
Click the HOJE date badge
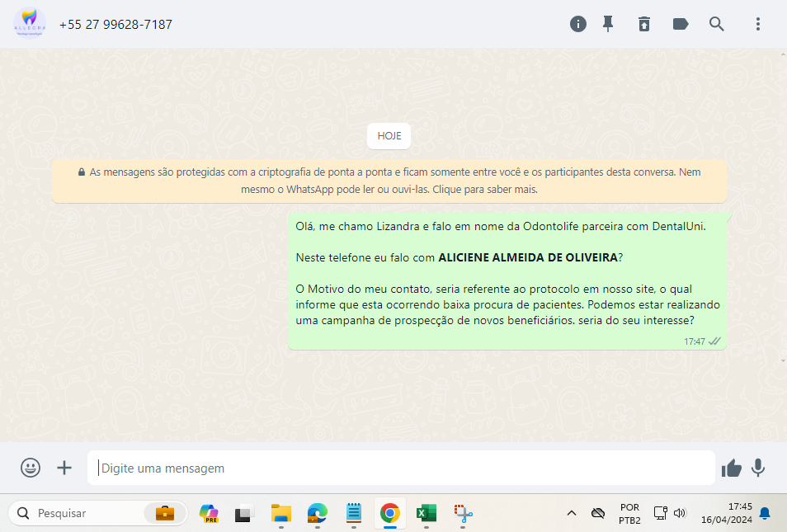click(389, 136)
